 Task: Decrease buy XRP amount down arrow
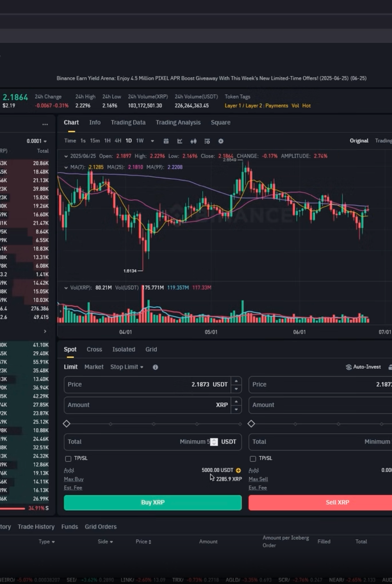pyautogui.click(x=236, y=409)
